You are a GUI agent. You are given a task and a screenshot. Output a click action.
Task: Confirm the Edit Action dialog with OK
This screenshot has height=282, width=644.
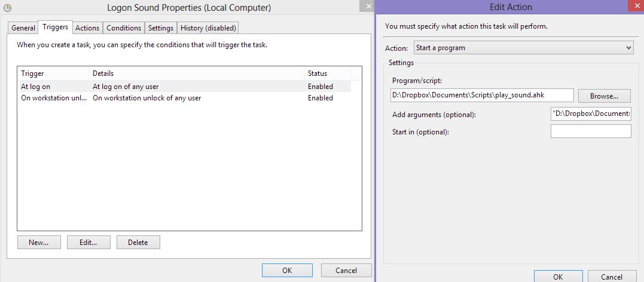(558, 276)
